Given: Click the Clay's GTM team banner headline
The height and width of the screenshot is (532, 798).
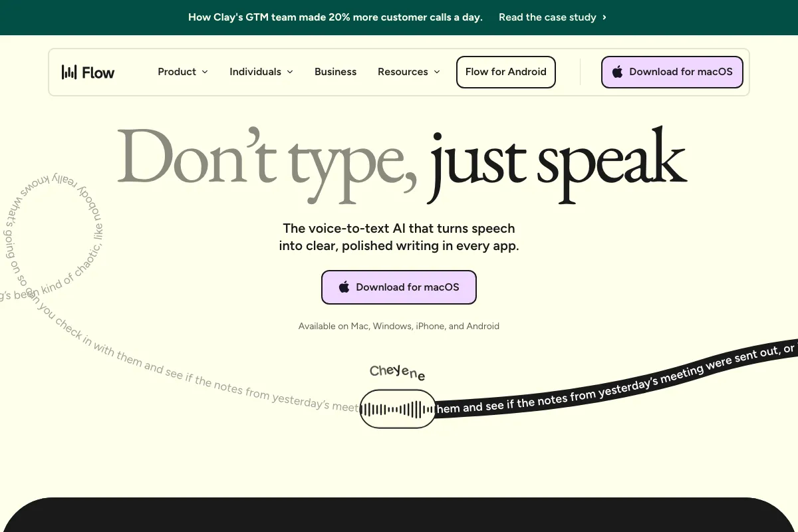Looking at the screenshot, I should coord(335,17).
